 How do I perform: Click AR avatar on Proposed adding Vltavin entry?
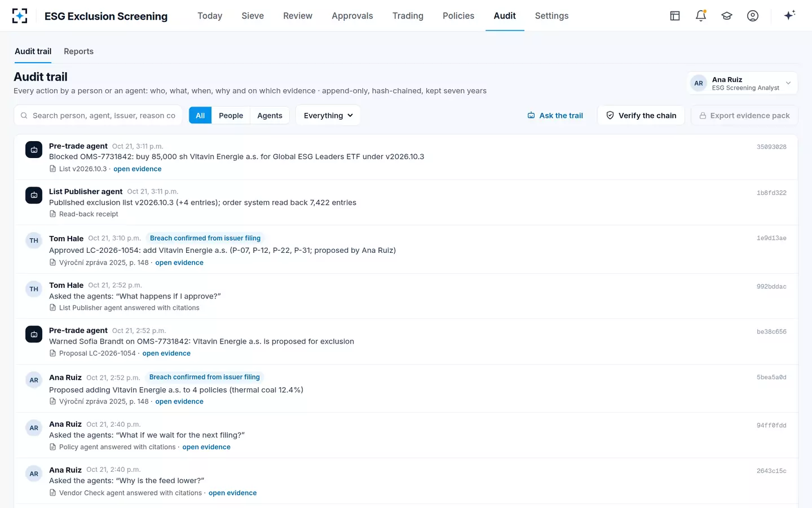[x=34, y=380]
